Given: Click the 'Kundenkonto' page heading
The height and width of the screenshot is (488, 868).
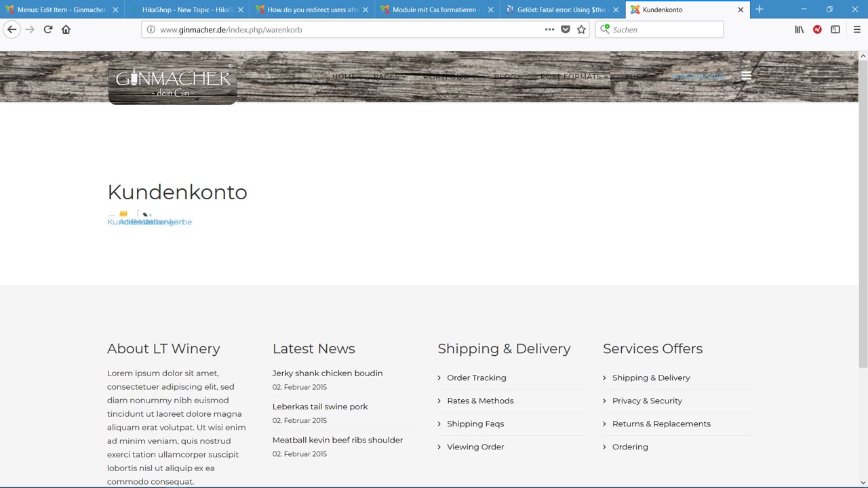Looking at the screenshot, I should [177, 192].
